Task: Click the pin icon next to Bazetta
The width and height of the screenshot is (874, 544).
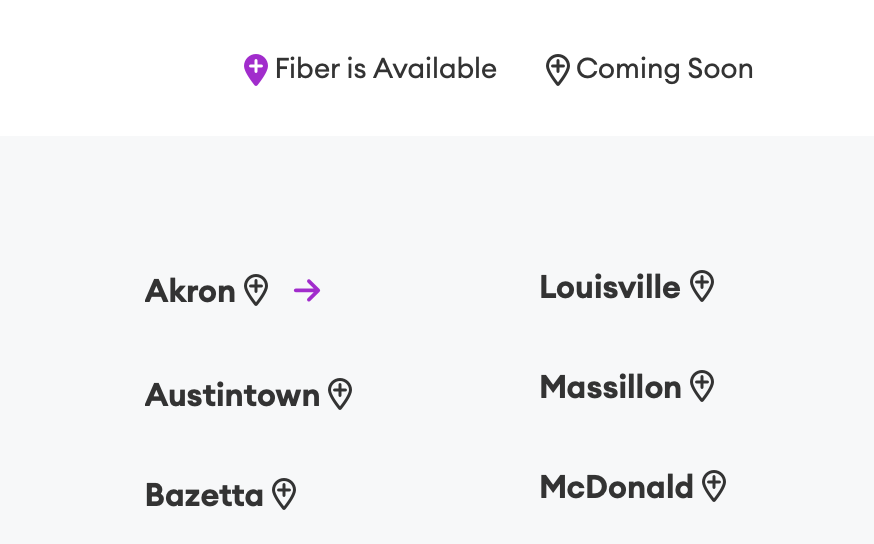Action: 284,494
